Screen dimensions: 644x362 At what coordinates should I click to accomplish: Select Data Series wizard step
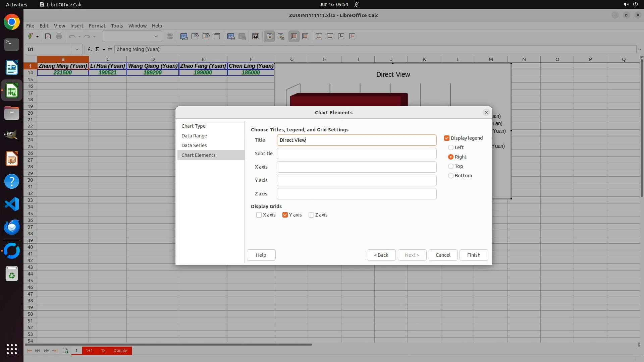[194, 145]
